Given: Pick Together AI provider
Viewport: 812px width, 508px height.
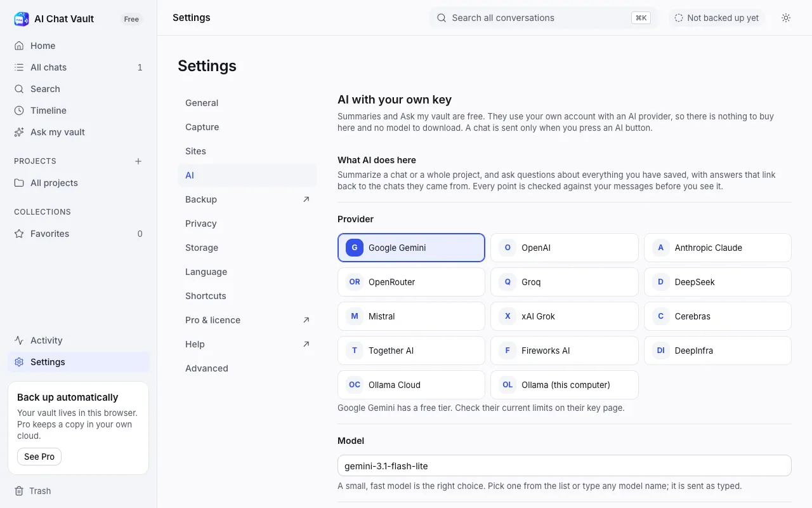Looking at the screenshot, I should pos(411,351).
